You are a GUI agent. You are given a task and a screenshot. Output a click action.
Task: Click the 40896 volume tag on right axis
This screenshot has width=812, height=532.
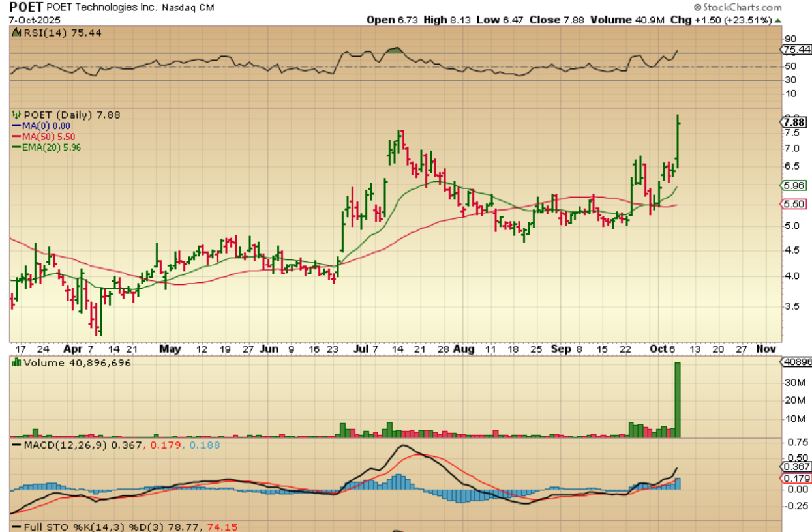[x=796, y=364]
